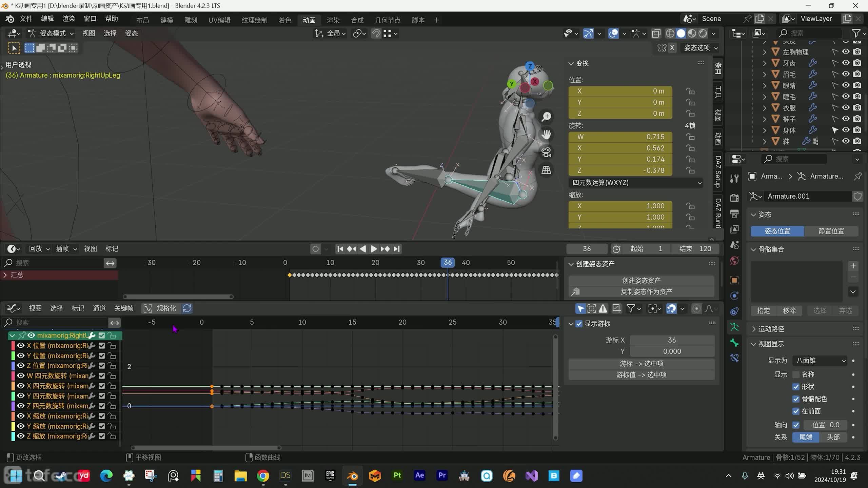Click 创建姿态资产 button
This screenshot has height=488, width=868.
[x=641, y=281]
